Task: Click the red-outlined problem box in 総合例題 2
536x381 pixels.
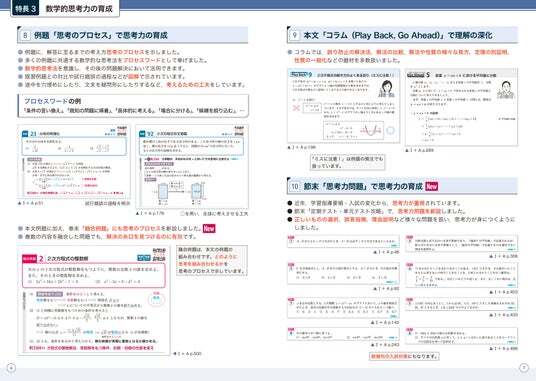Action: coord(94,275)
